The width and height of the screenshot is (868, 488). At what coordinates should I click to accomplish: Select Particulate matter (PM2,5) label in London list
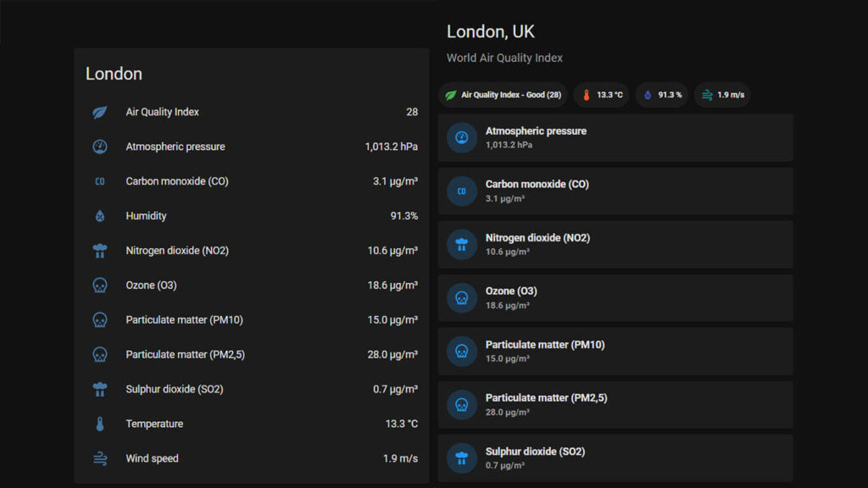point(186,355)
